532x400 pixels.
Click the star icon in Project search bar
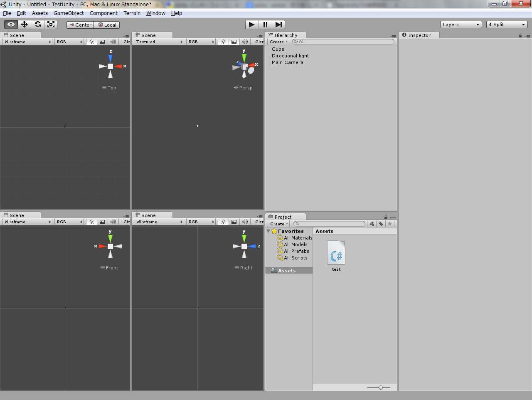[390, 224]
